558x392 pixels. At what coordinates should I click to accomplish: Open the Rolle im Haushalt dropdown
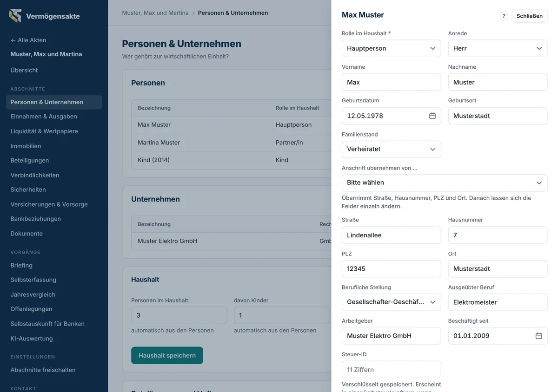tap(391, 48)
